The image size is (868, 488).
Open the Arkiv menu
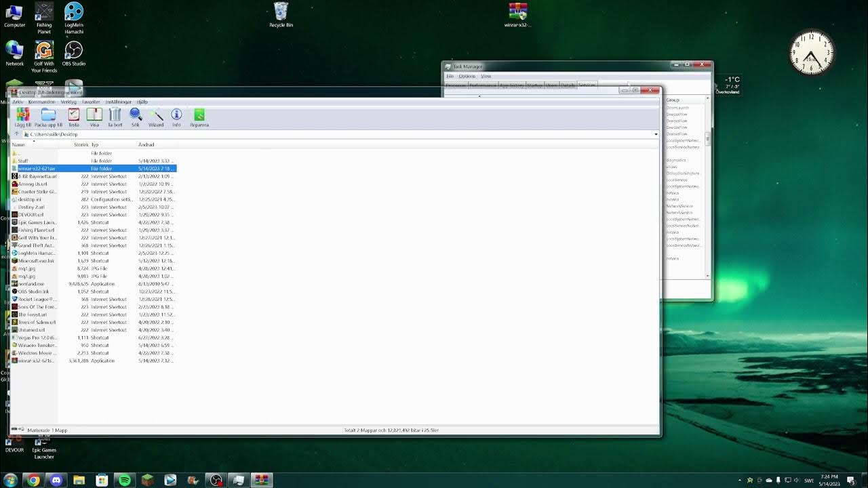click(x=18, y=102)
